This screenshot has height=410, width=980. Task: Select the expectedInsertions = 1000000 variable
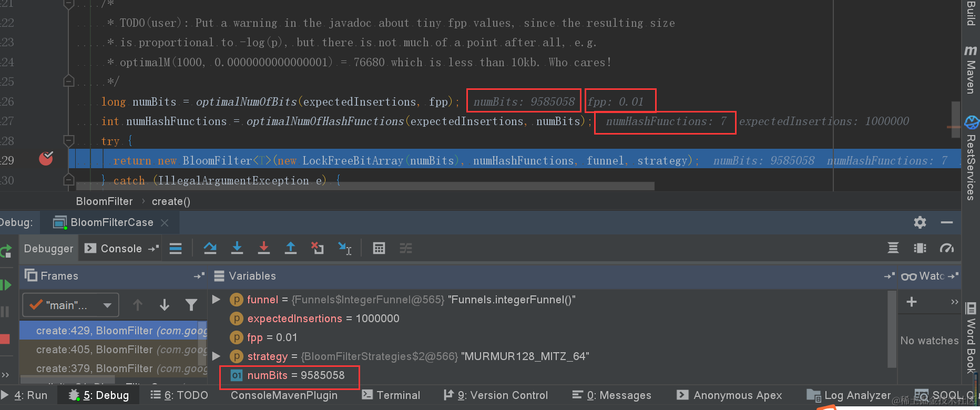[323, 319]
